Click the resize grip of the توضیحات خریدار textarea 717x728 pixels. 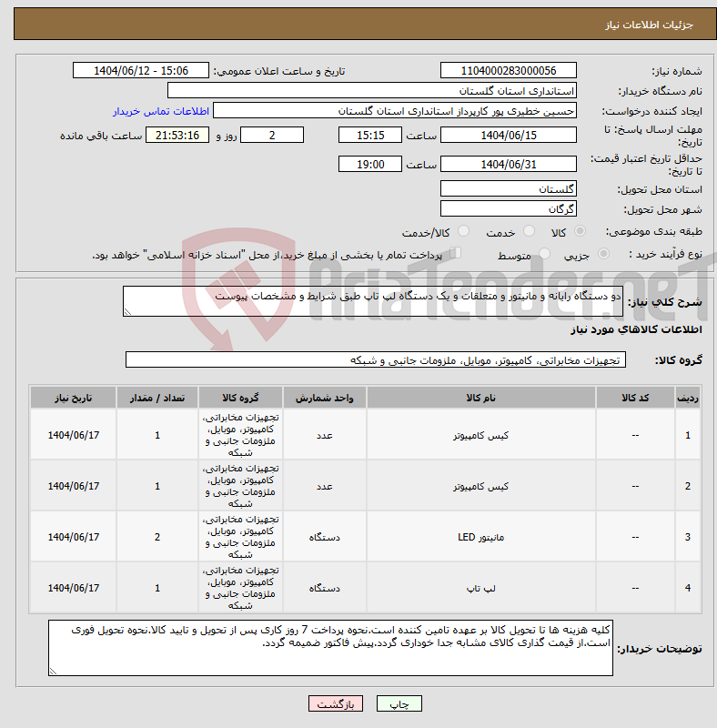[53, 672]
